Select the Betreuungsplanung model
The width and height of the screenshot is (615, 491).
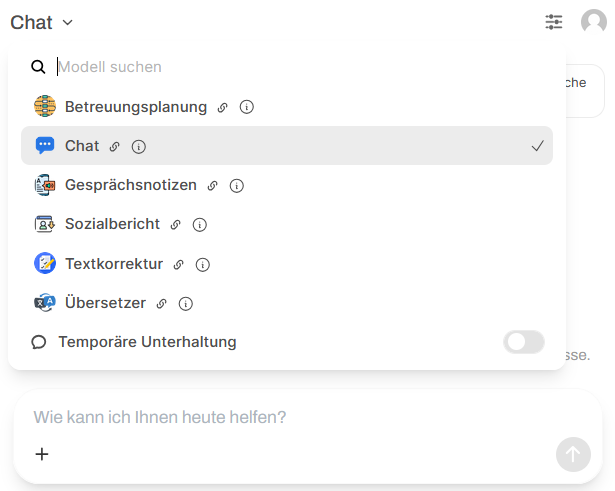pos(135,107)
